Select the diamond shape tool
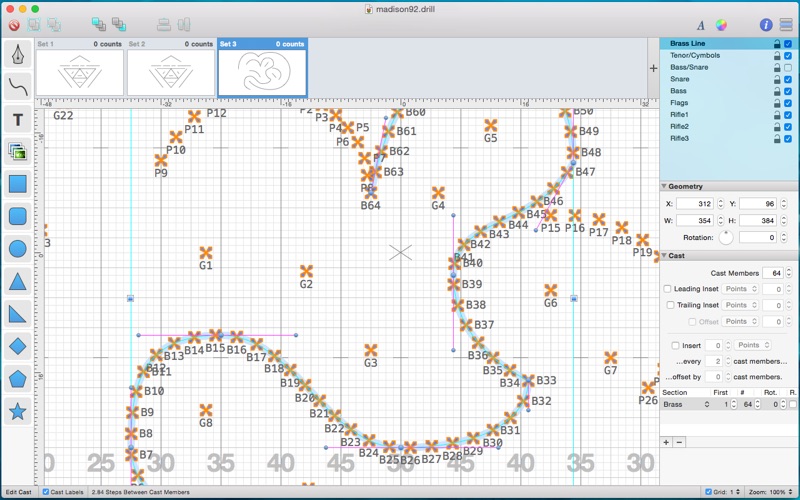This screenshot has width=800, height=500. (18, 346)
